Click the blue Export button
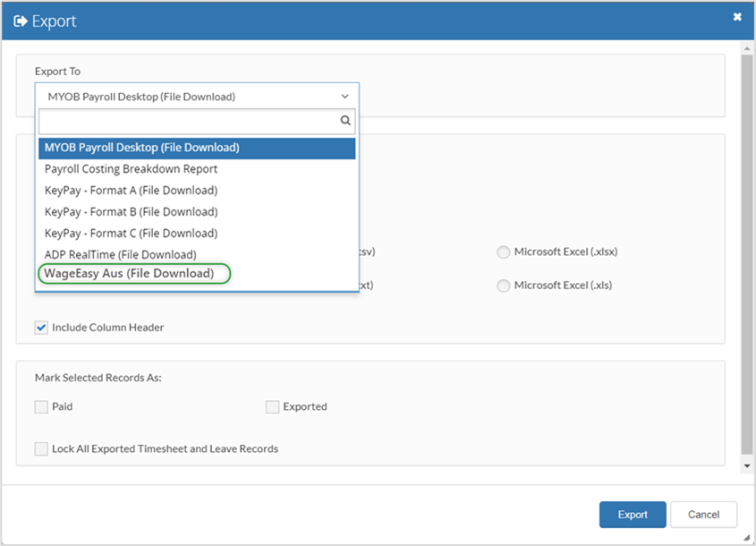 pos(633,515)
